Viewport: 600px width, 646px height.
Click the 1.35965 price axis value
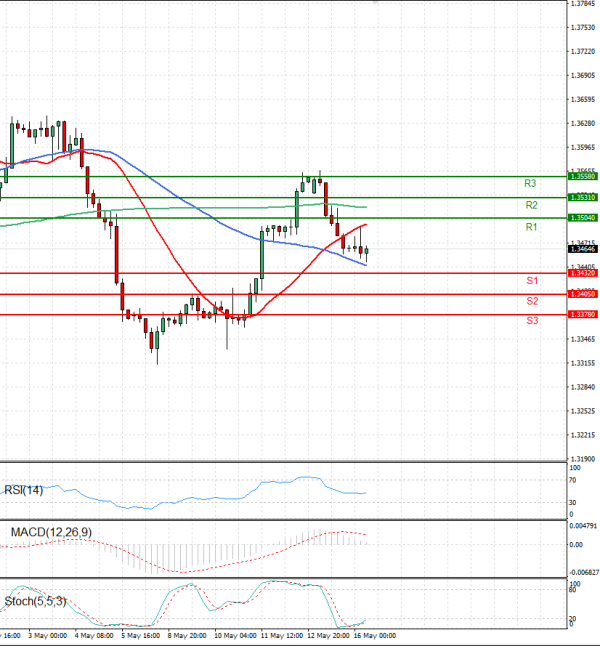[x=583, y=147]
